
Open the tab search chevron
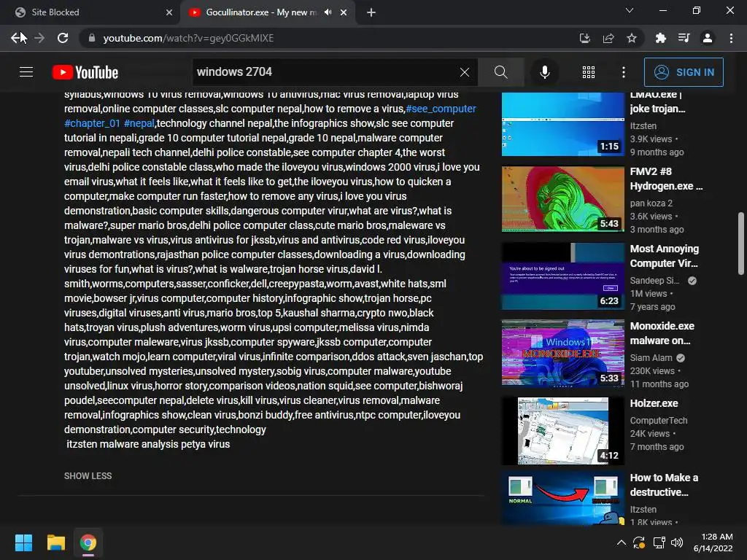click(x=630, y=10)
